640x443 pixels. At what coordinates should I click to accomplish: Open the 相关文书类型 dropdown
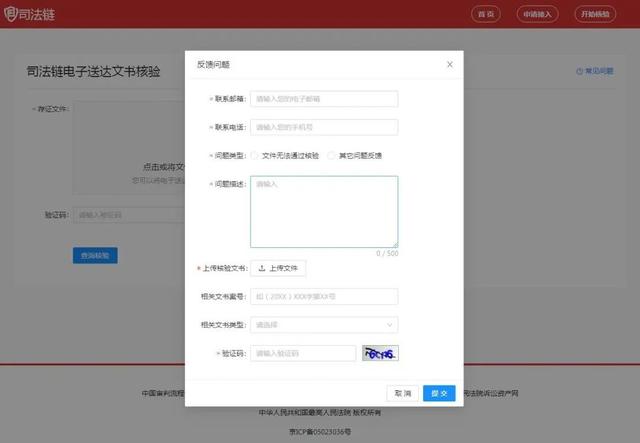click(324, 325)
